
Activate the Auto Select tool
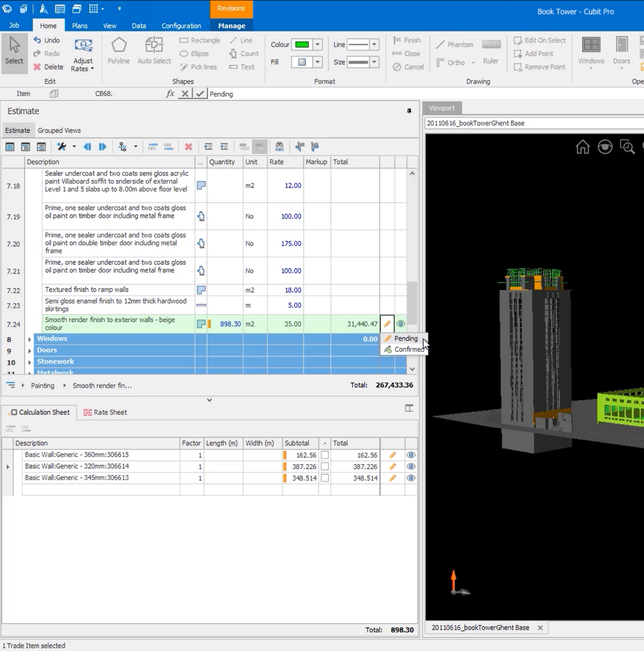pyautogui.click(x=154, y=50)
